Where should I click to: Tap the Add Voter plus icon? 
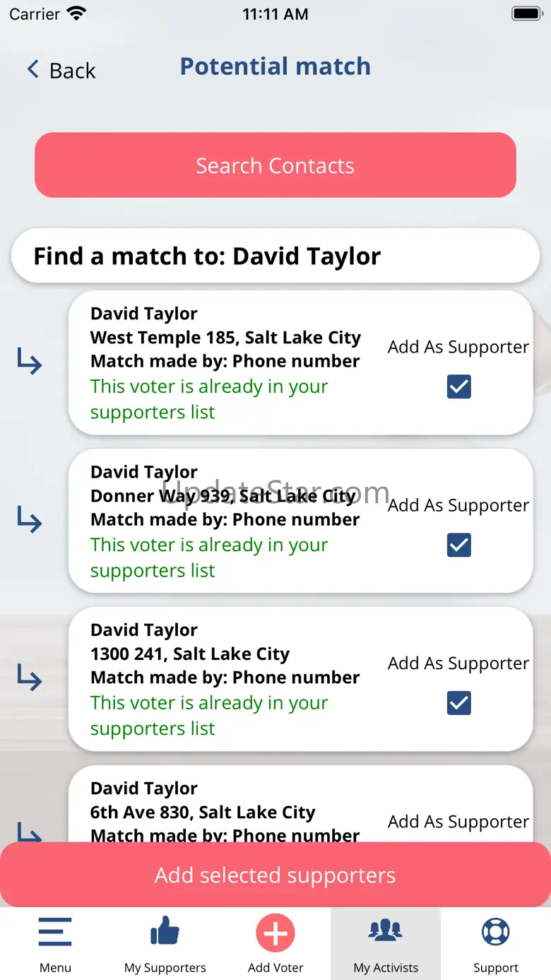[275, 933]
